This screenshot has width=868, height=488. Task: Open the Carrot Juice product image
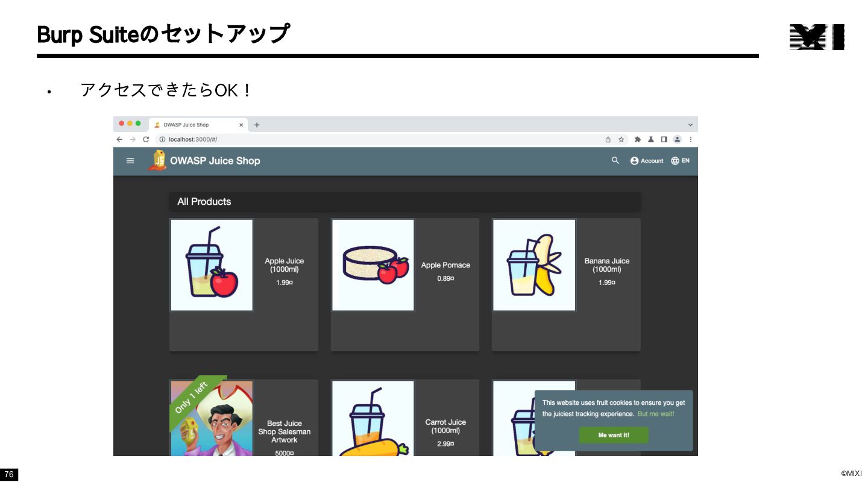pyautogui.click(x=373, y=418)
